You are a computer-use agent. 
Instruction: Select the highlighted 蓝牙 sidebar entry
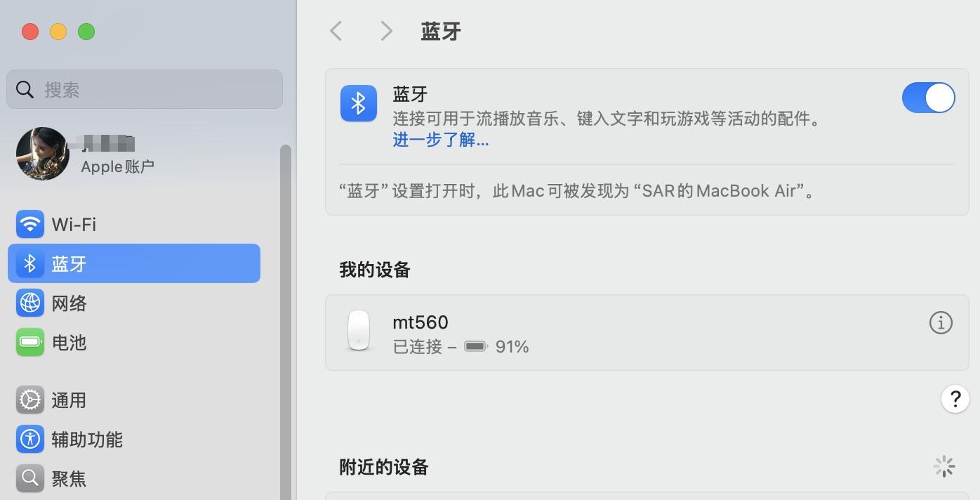pyautogui.click(x=133, y=263)
